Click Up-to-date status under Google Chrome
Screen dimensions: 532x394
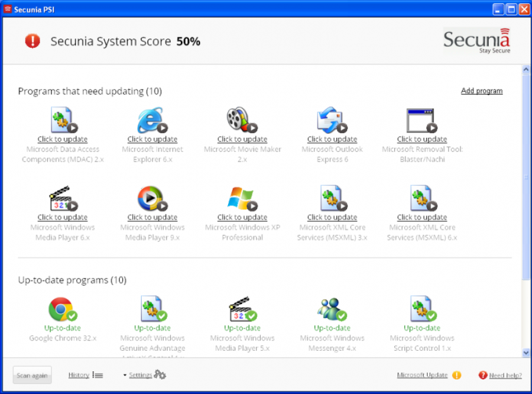[x=63, y=328]
